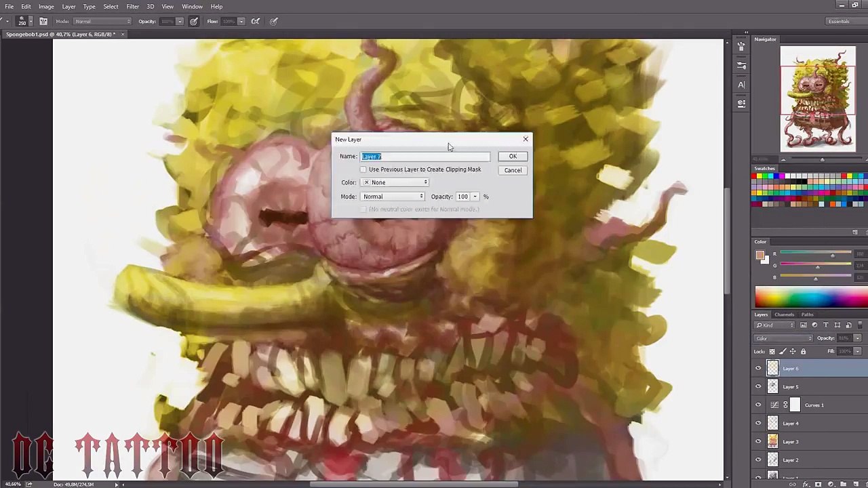Filter for type layers icon
Image resolution: width=868 pixels, height=488 pixels.
(825, 325)
